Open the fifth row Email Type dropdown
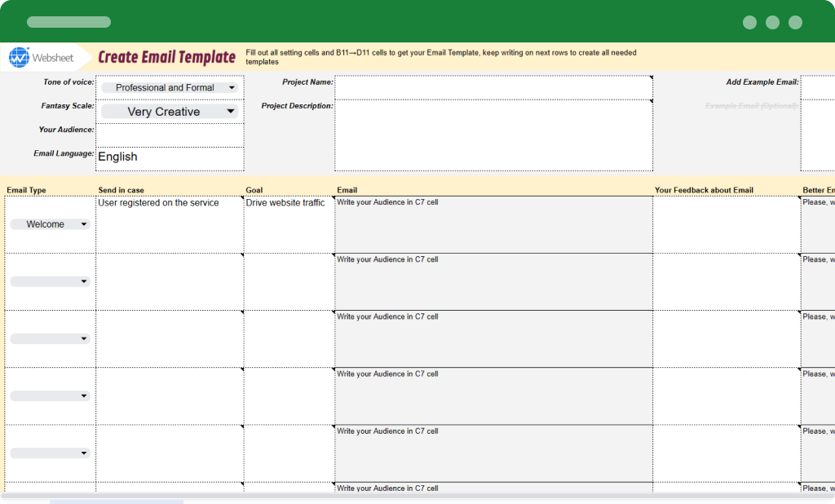835x504 pixels. [x=50, y=453]
